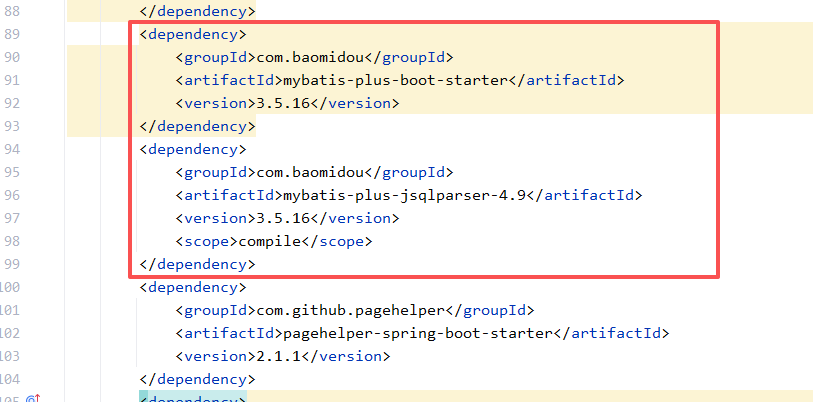Click the 3.5.16 version value on line 97
Viewport: 813px width, 402px height.
pos(283,218)
